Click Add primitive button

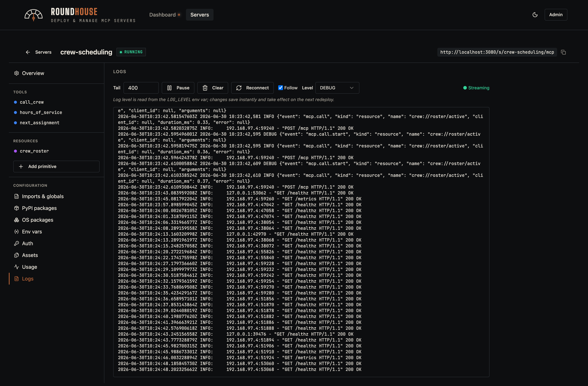56,167
